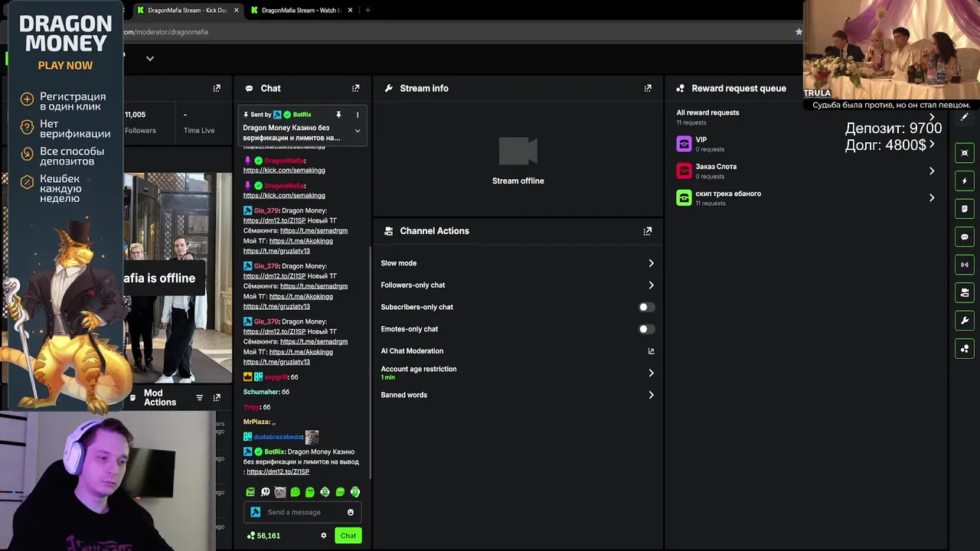
Task: Click the camera sidebar icon
Action: pyautogui.click(x=965, y=292)
